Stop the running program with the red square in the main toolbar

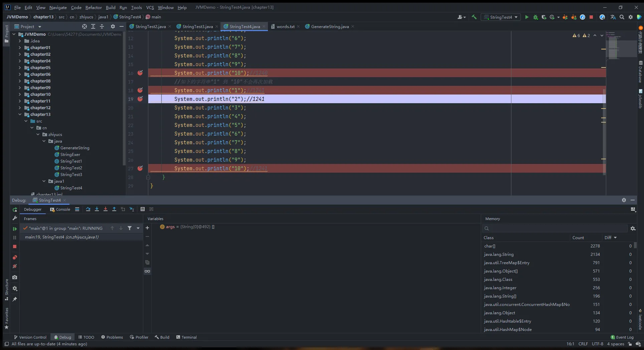point(591,17)
